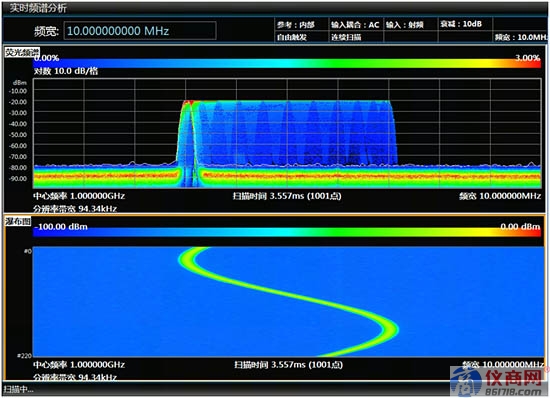The width and height of the screenshot is (550, 398).
Task: Click the red peak at the signal's left edge in the spectrum
Action: 188,103
